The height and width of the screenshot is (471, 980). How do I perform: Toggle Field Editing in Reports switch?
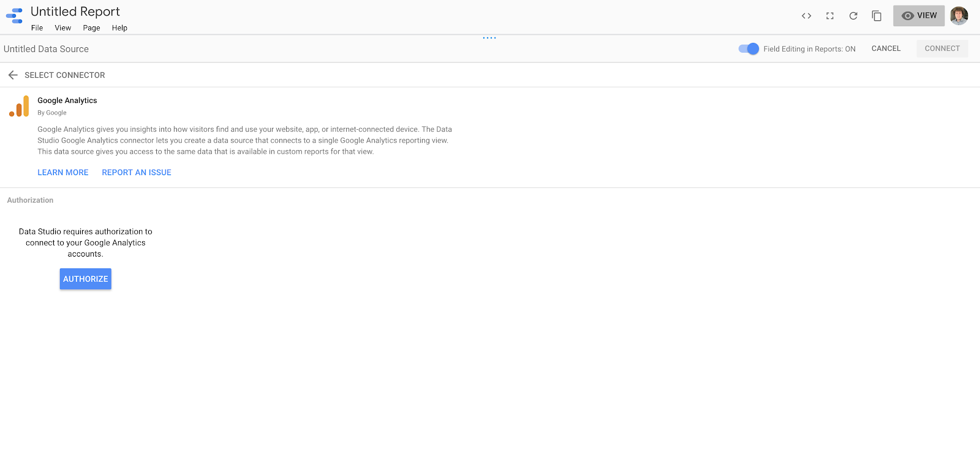tap(748, 49)
